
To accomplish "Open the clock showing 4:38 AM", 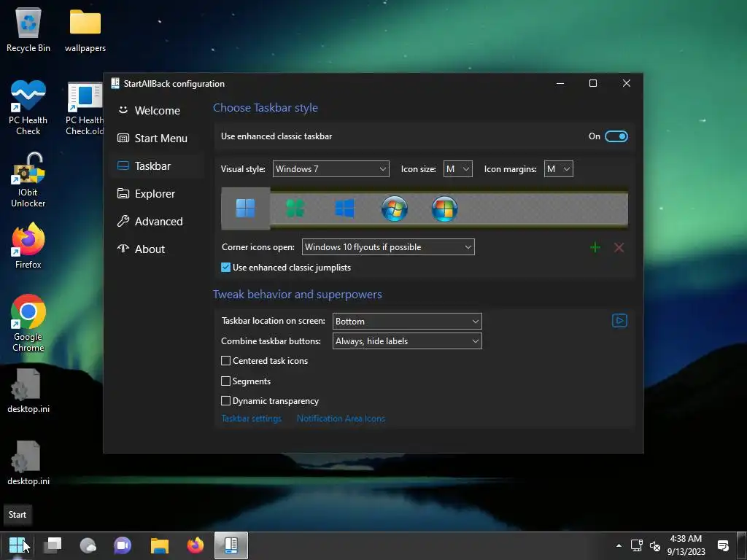I will tap(686, 545).
